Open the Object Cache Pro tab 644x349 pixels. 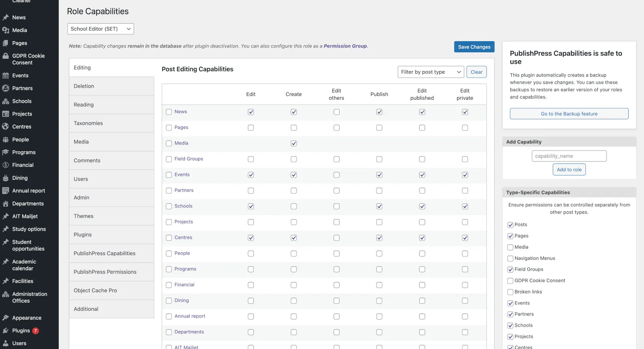(x=111, y=290)
